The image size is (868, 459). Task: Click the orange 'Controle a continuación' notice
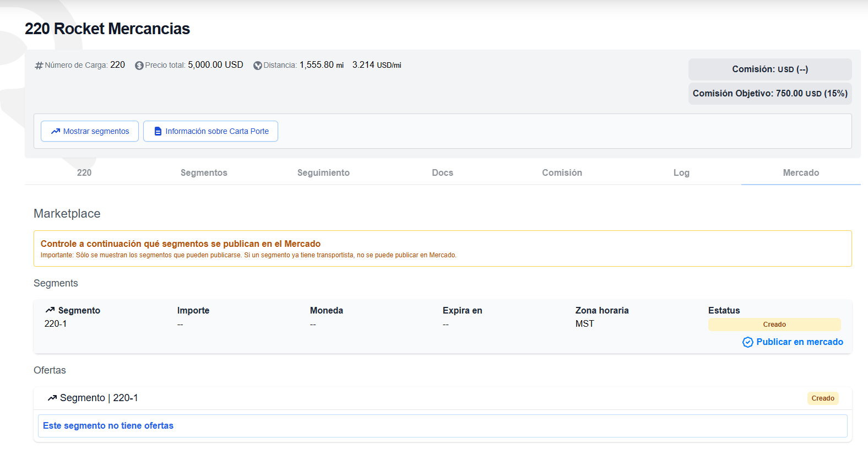tap(443, 249)
